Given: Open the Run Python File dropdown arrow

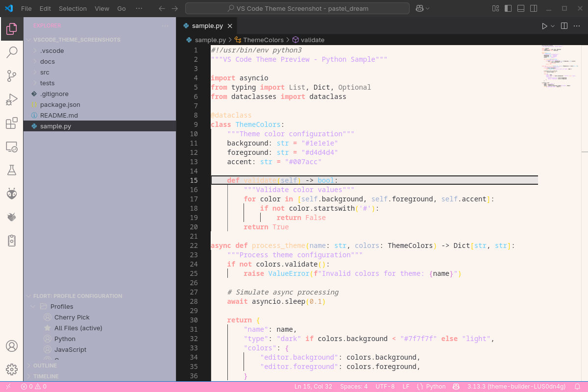Looking at the screenshot, I should [x=553, y=26].
